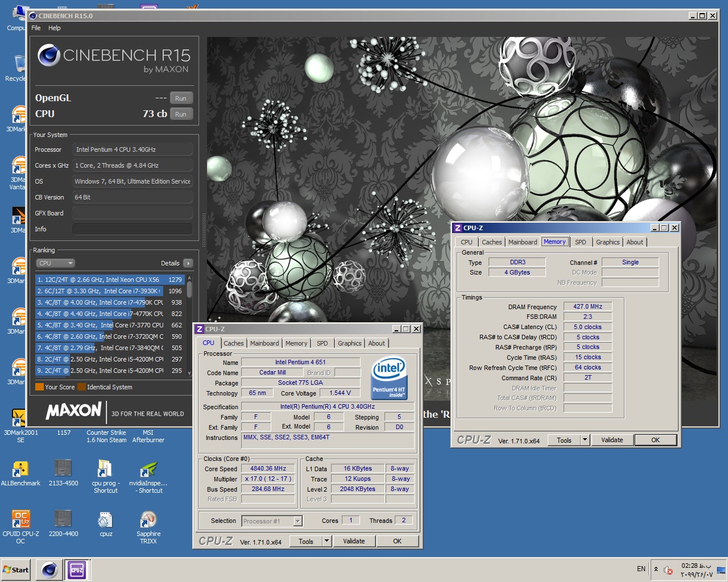This screenshot has height=582, width=728.
Task: Select ranking row 1 Intel Xeon
Action: click(109, 280)
